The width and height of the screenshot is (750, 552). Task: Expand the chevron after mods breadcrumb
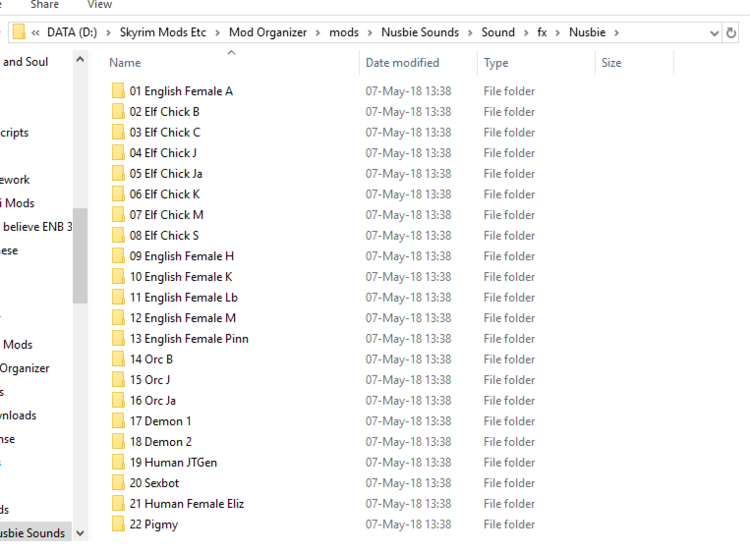[x=370, y=33]
